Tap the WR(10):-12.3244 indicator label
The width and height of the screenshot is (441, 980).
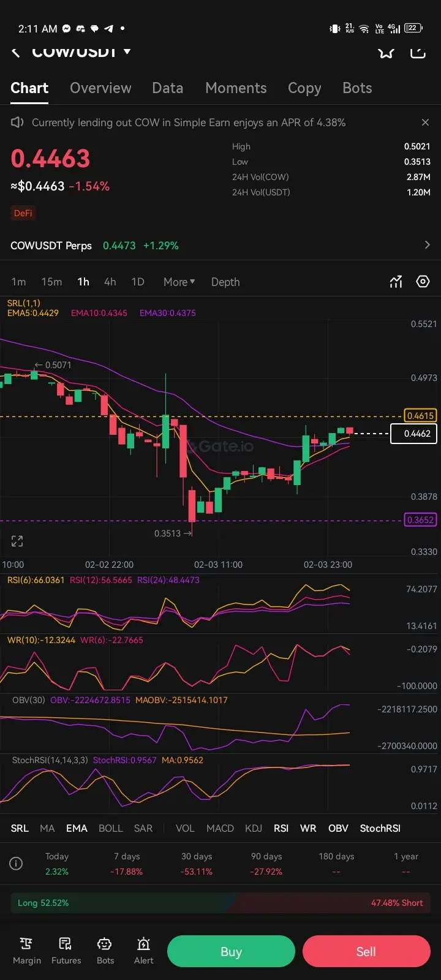click(x=41, y=640)
